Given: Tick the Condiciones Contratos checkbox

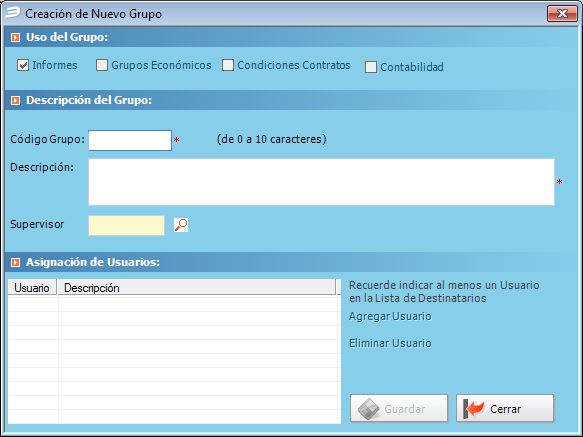Looking at the screenshot, I should (228, 65).
